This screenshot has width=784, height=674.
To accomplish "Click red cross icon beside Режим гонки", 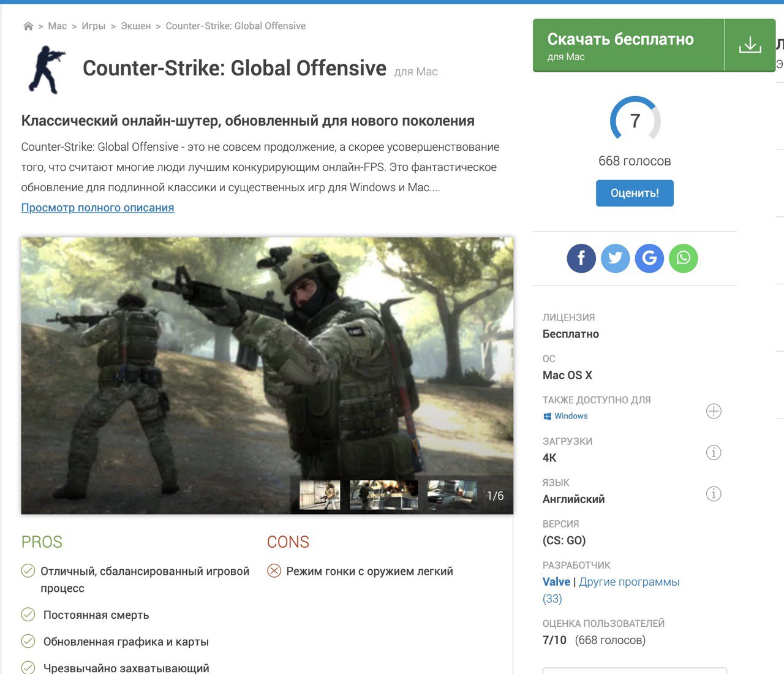I will point(274,571).
